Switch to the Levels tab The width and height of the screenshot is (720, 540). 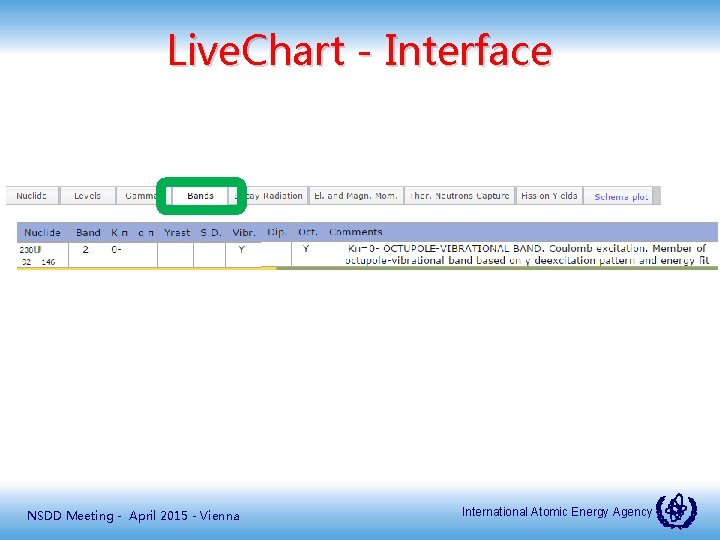pos(88,196)
